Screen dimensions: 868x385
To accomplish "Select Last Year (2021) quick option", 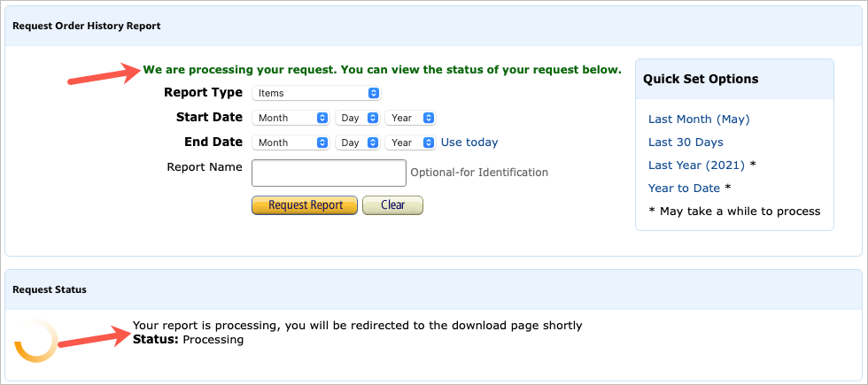I will tap(696, 166).
